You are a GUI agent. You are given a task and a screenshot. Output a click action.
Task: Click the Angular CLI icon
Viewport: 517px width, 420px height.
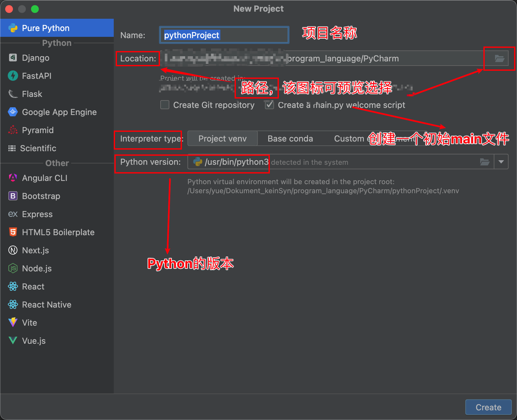[13, 178]
